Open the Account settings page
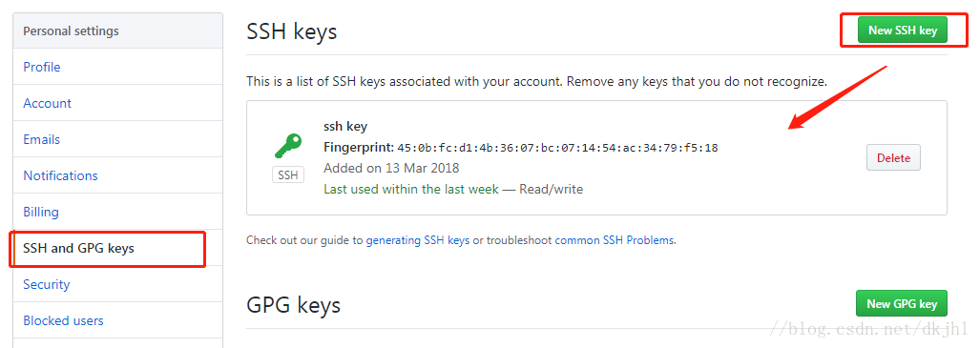Viewport: 980px width, 348px height. pos(48,103)
